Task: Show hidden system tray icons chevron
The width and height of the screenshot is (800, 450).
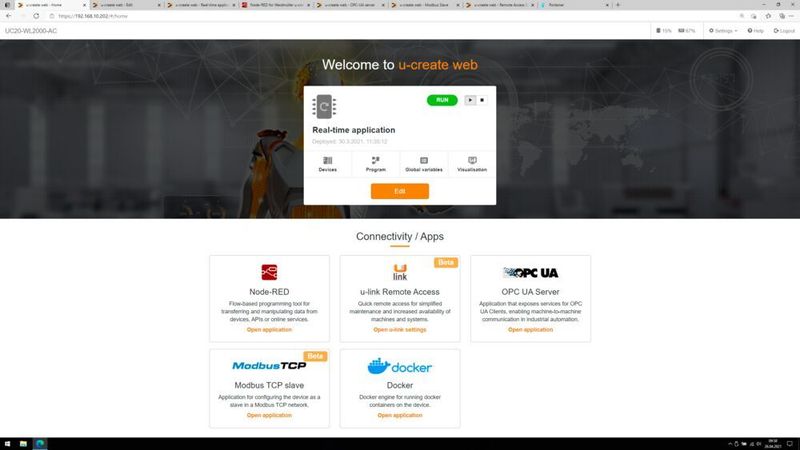Action: coord(730,444)
